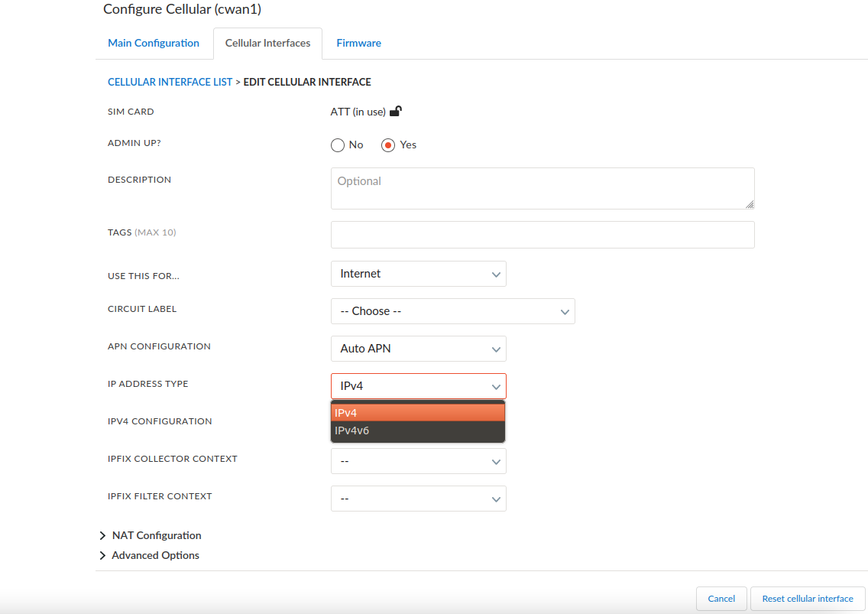868x614 pixels.
Task: Open the IPFIX Filter Context dropdown
Action: [418, 498]
